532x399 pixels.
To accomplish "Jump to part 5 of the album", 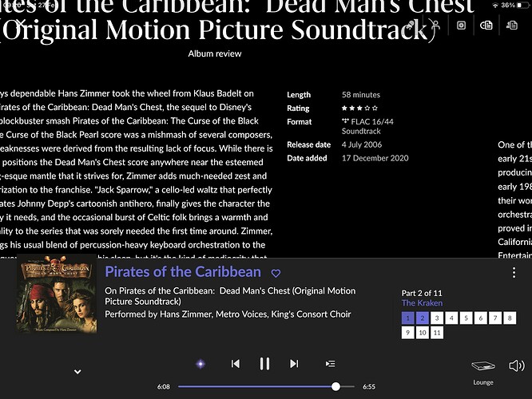I will coord(466,318).
